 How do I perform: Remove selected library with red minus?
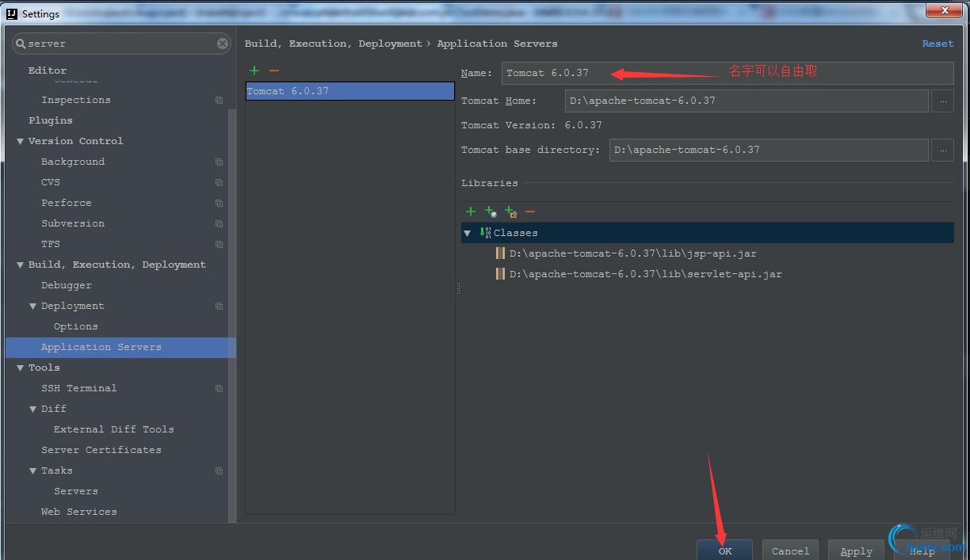coord(530,211)
